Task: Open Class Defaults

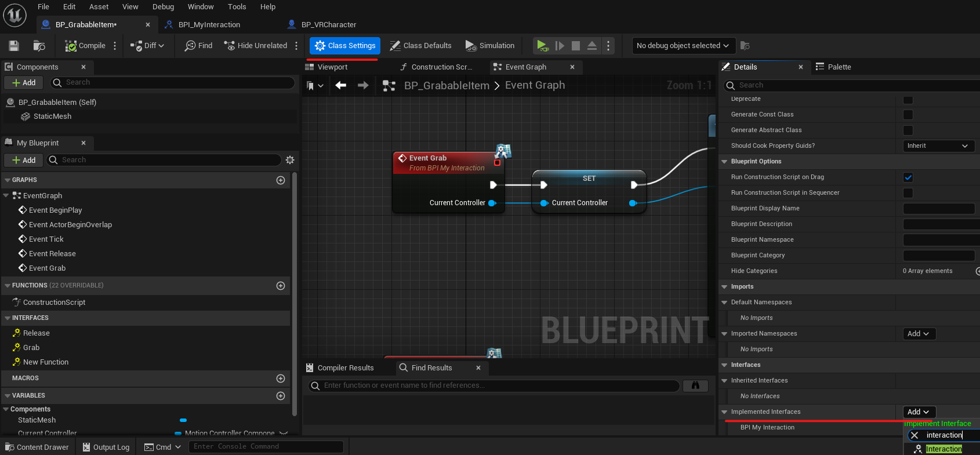Action: click(x=420, y=46)
